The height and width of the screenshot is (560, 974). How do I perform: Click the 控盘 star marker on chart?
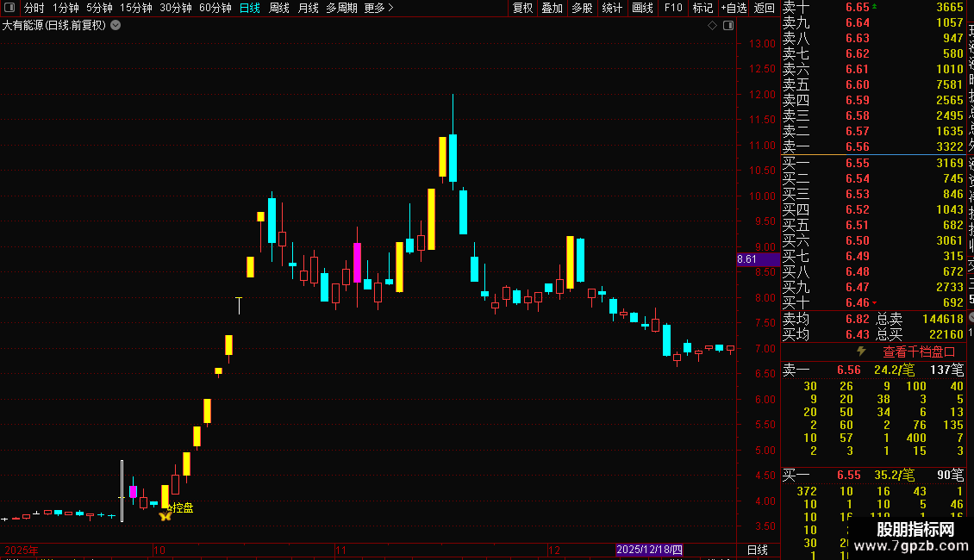pos(181,507)
